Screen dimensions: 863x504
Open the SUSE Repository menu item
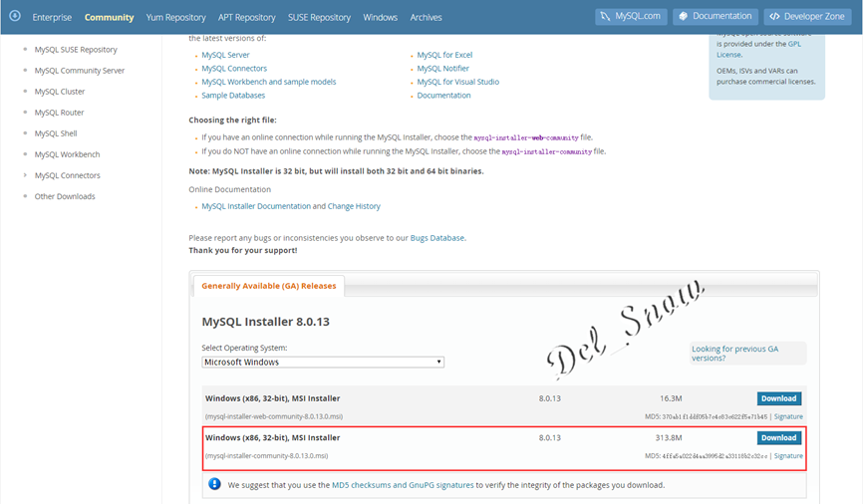[x=319, y=17]
